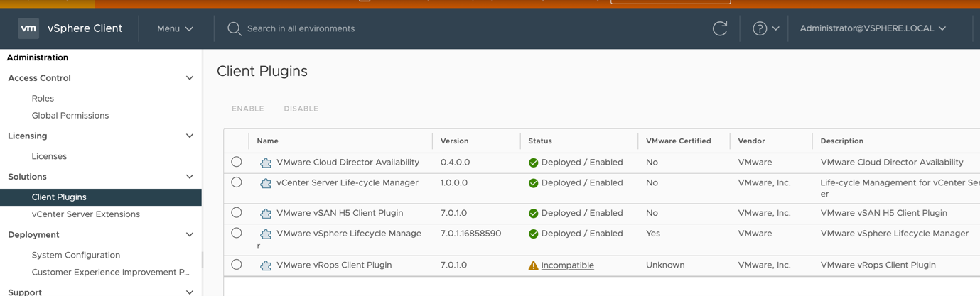
Task: Click the search magnifier icon
Action: (x=234, y=28)
